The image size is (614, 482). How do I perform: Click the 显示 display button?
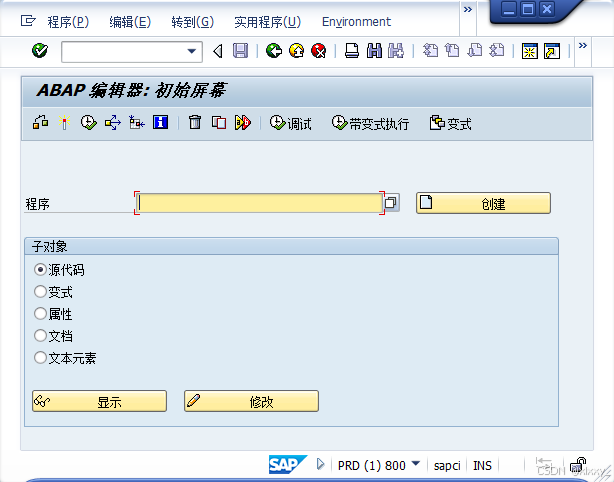click(x=99, y=401)
